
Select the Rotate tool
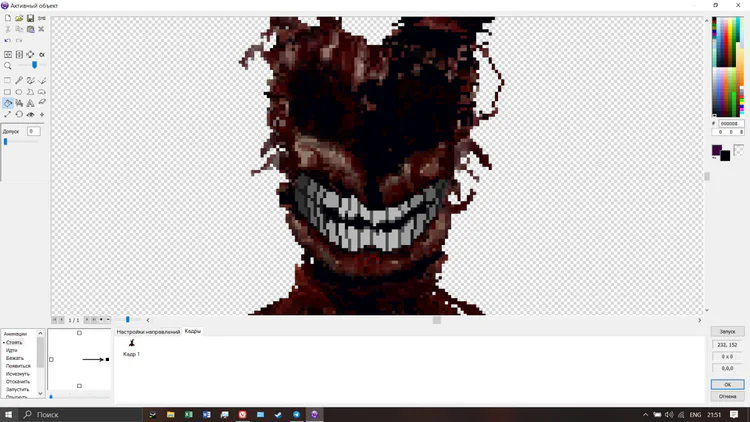click(x=19, y=114)
